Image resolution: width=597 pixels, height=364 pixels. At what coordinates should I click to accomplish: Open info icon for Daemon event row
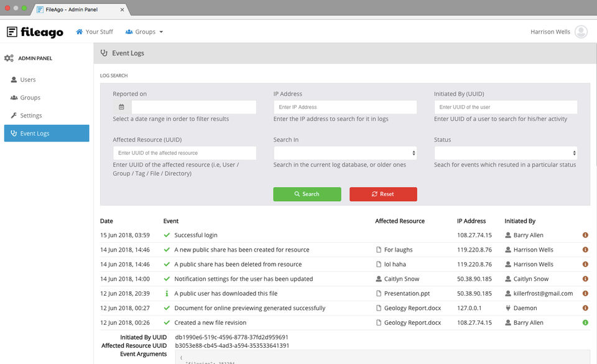(585, 308)
